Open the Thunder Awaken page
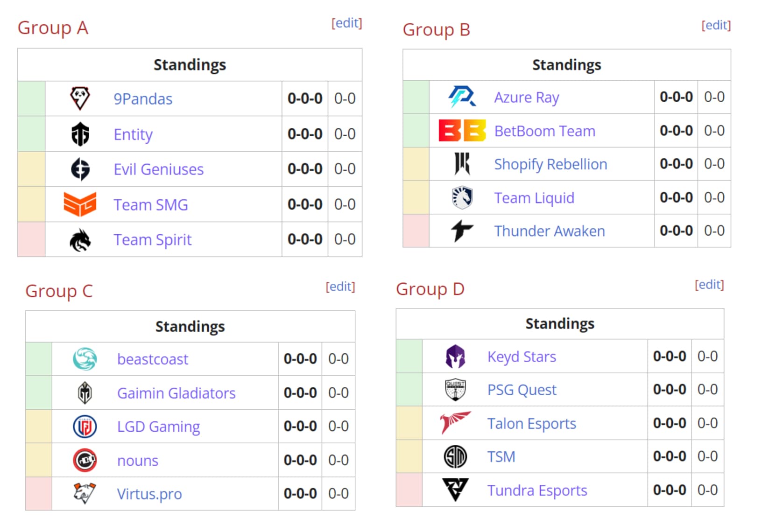 coord(549,231)
